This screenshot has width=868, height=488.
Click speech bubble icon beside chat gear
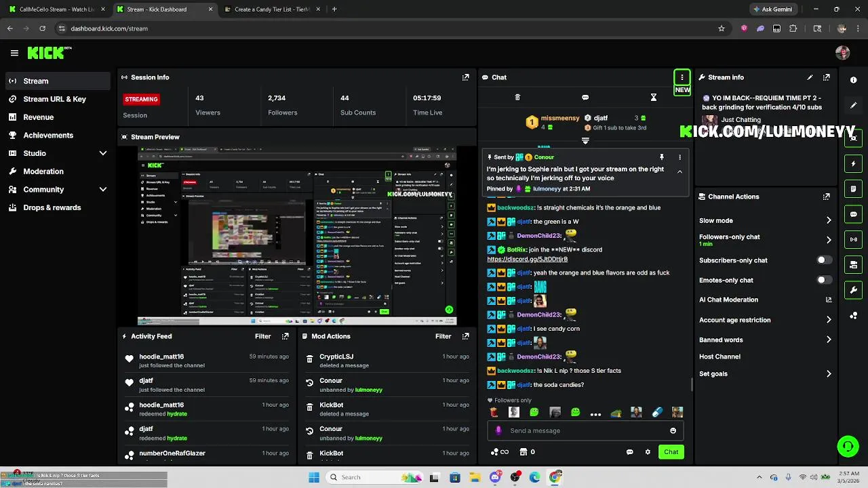pyautogui.click(x=630, y=452)
